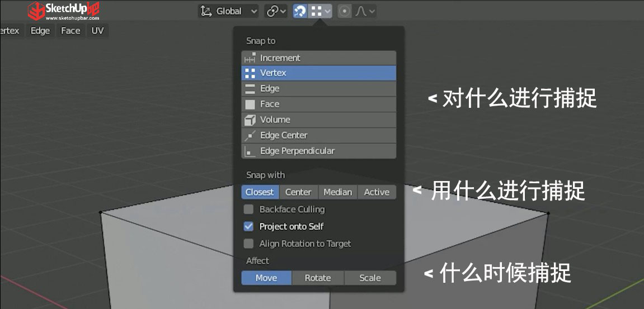
Task: Uncheck Project onto Self
Action: point(248,226)
